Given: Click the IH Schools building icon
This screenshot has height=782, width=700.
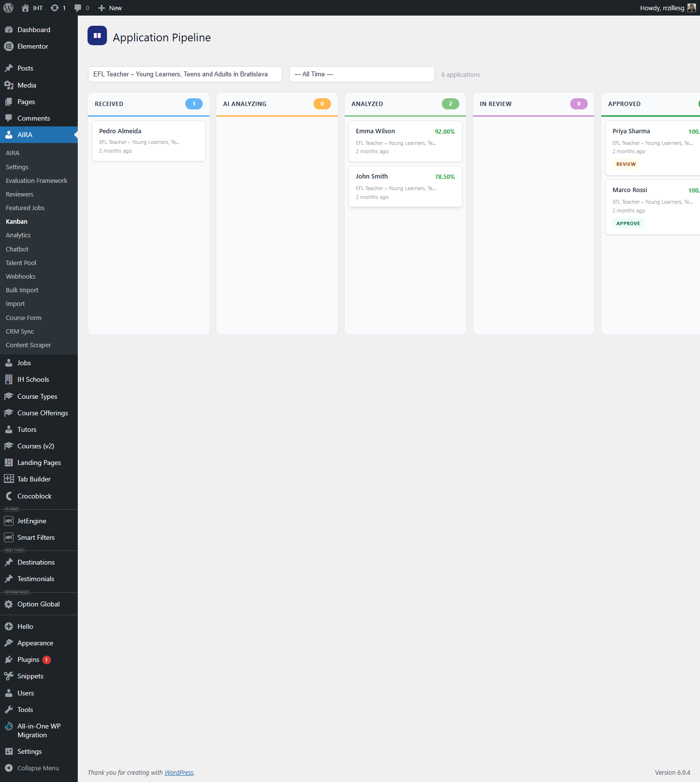Looking at the screenshot, I should point(9,379).
